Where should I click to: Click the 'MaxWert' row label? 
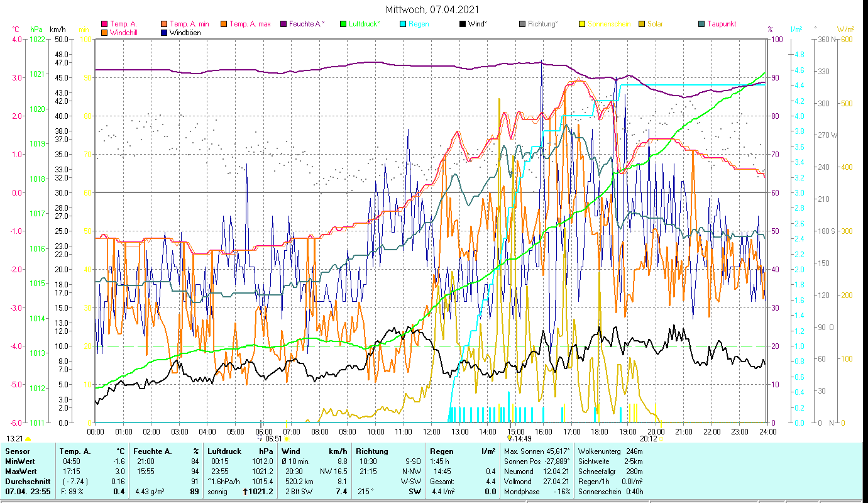(x=21, y=472)
